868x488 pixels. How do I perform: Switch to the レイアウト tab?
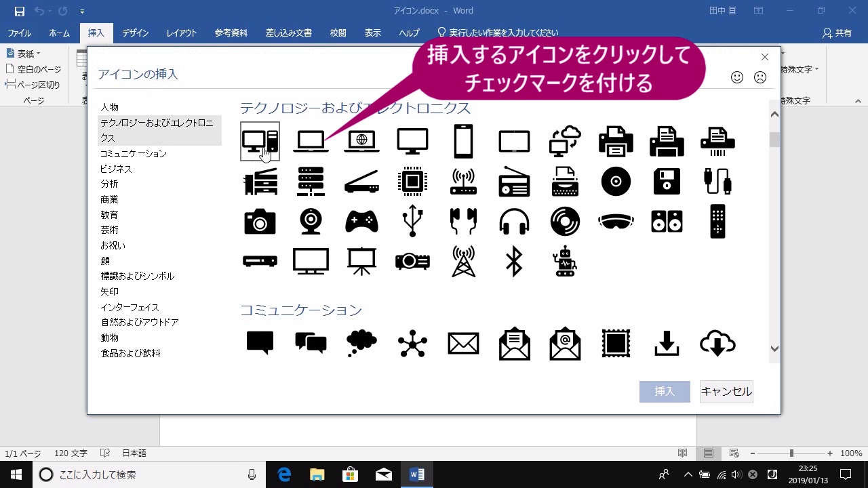[182, 33]
